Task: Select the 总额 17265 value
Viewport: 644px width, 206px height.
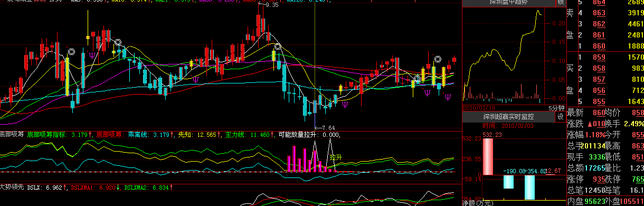Action: 594,168
